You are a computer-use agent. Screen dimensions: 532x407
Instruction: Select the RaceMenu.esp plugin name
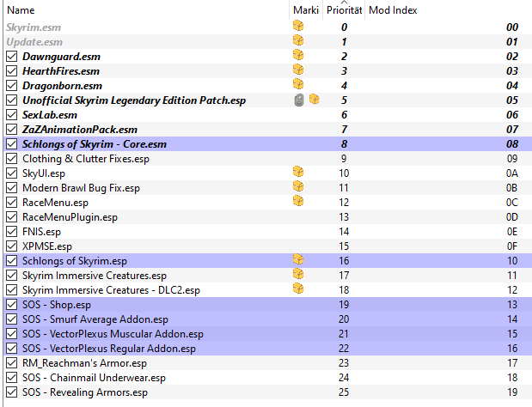(55, 203)
